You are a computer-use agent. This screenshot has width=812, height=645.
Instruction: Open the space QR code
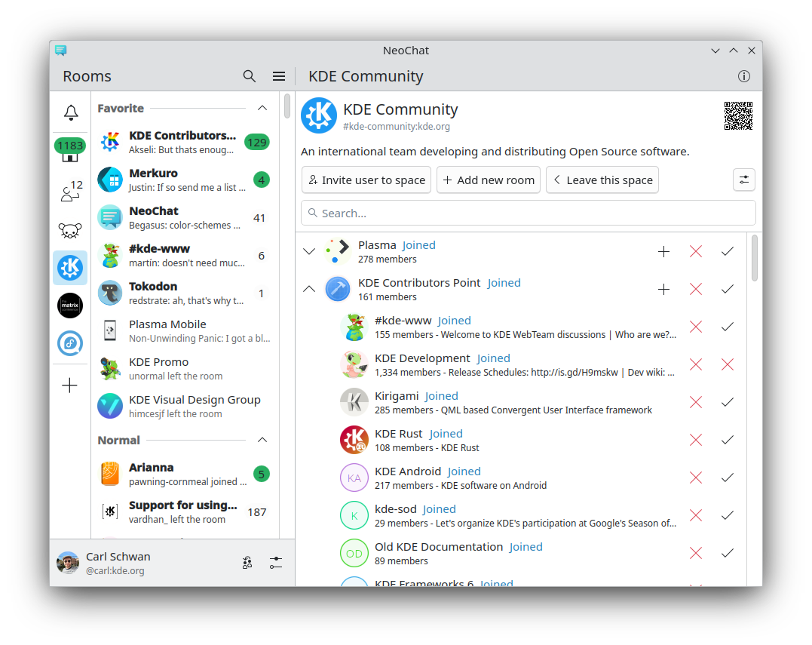pyautogui.click(x=738, y=115)
